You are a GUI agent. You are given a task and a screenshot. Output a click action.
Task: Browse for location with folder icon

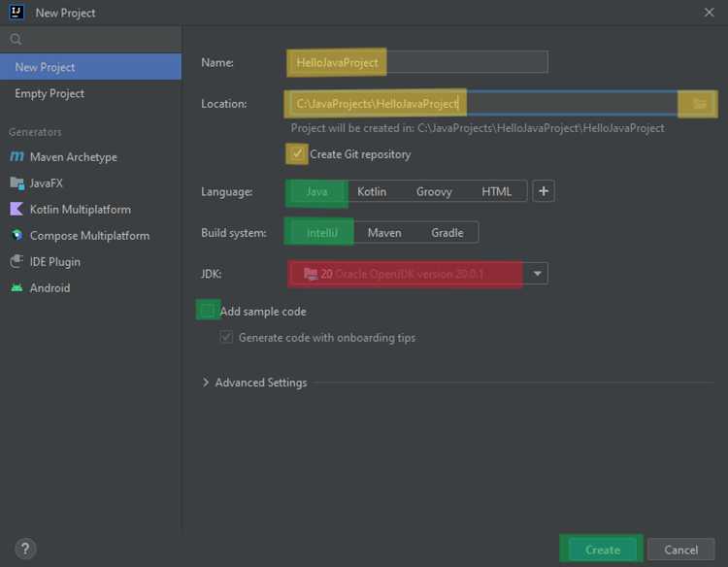[697, 104]
